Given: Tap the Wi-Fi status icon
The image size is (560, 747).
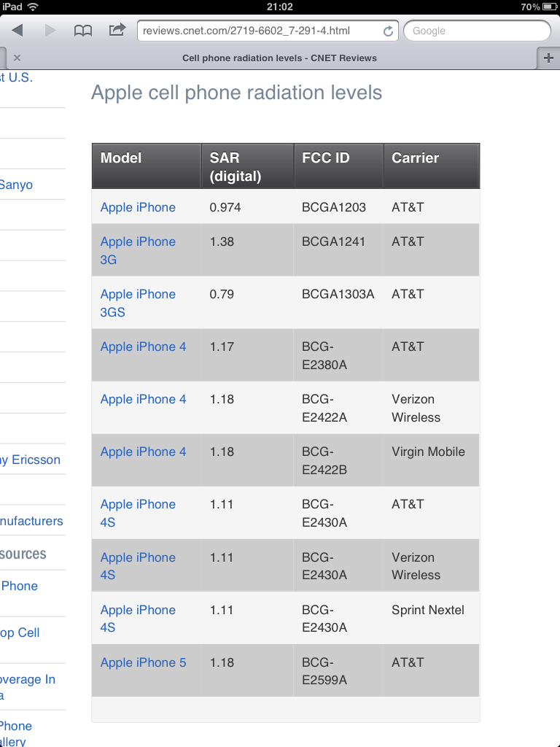Looking at the screenshot, I should click(x=33, y=7).
